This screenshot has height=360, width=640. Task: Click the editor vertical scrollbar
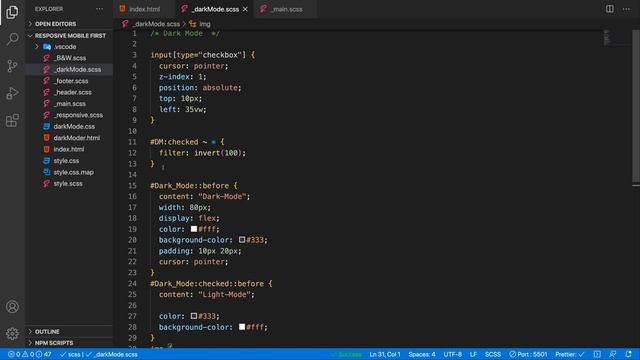pyautogui.click(x=636, y=106)
